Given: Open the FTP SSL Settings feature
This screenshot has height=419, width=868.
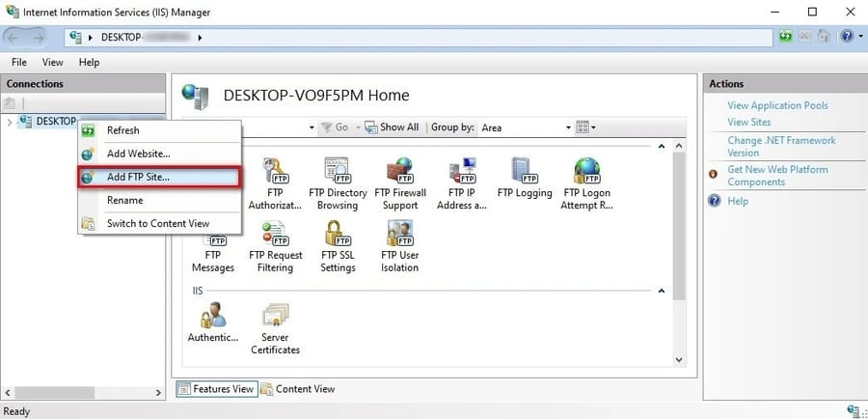Looking at the screenshot, I should coord(338,246).
